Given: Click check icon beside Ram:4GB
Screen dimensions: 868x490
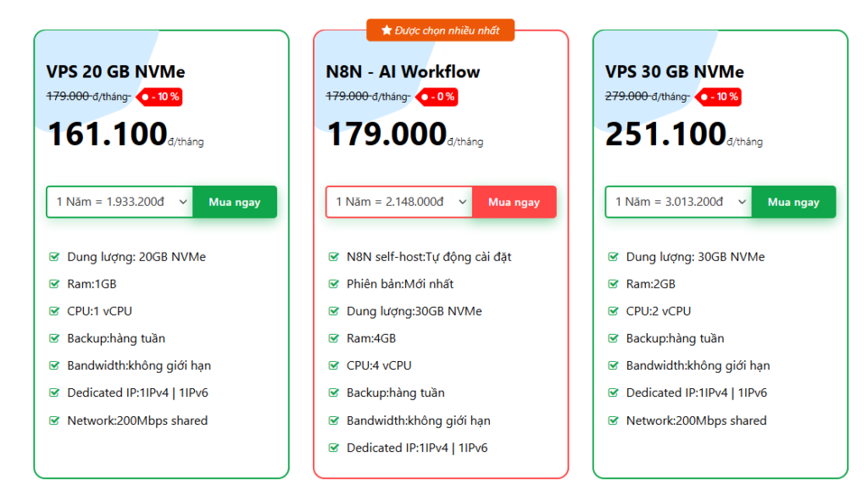Looking at the screenshot, I should 334,338.
